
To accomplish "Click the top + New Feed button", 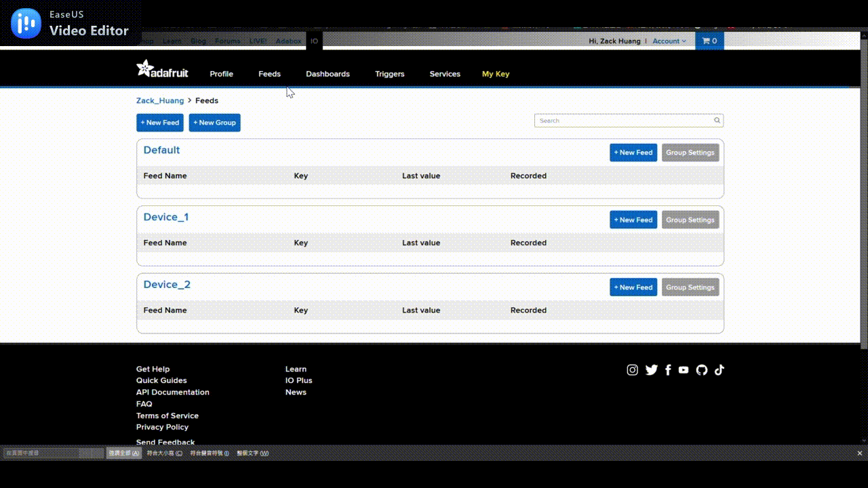I will point(160,123).
